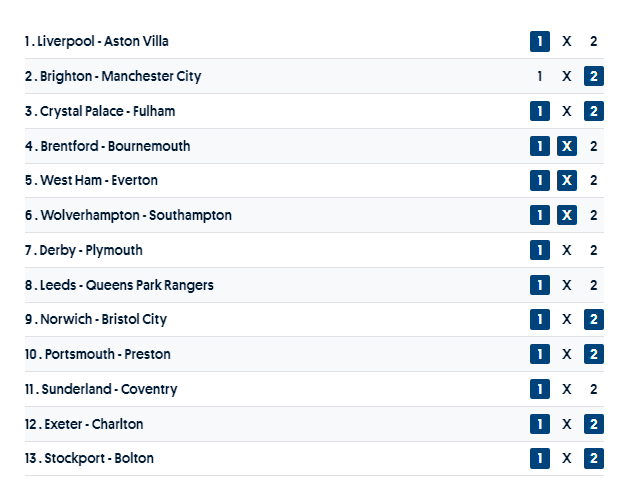Deselect draw for Brentford - Bournemouth
Viewport: 625px width, 488px height.
point(566,146)
